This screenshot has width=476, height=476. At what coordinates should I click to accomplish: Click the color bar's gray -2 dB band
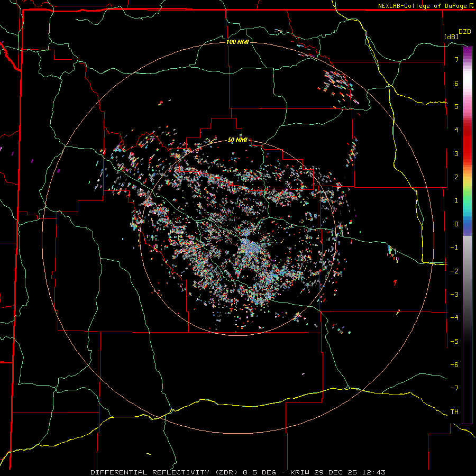[x=467, y=271]
